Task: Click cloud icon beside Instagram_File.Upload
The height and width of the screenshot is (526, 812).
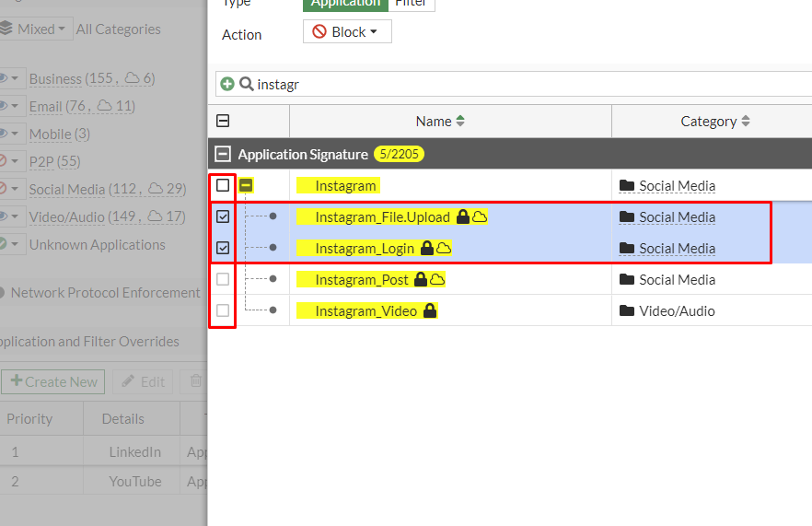Action: [480, 216]
